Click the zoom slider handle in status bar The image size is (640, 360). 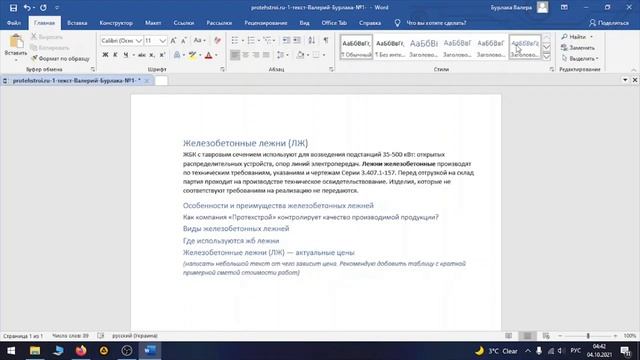[588, 336]
